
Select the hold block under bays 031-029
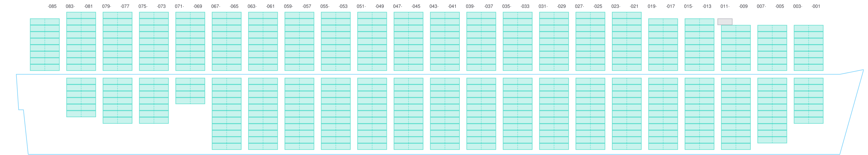tap(554, 114)
